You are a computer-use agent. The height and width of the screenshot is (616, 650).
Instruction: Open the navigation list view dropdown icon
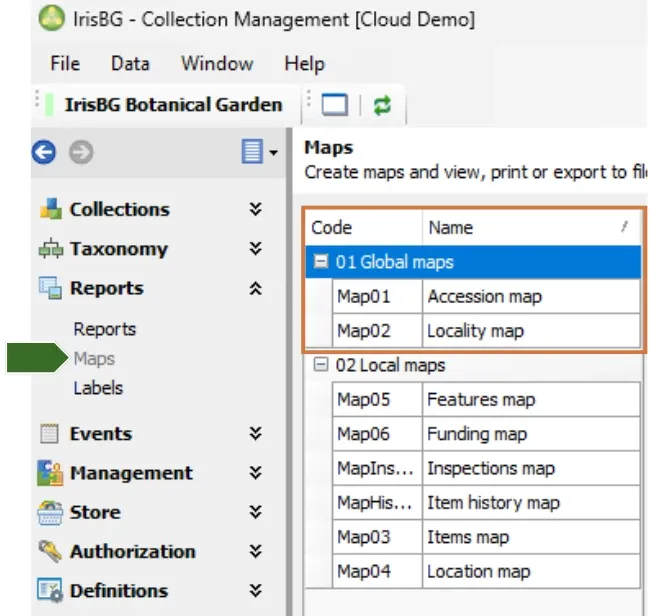tap(259, 152)
